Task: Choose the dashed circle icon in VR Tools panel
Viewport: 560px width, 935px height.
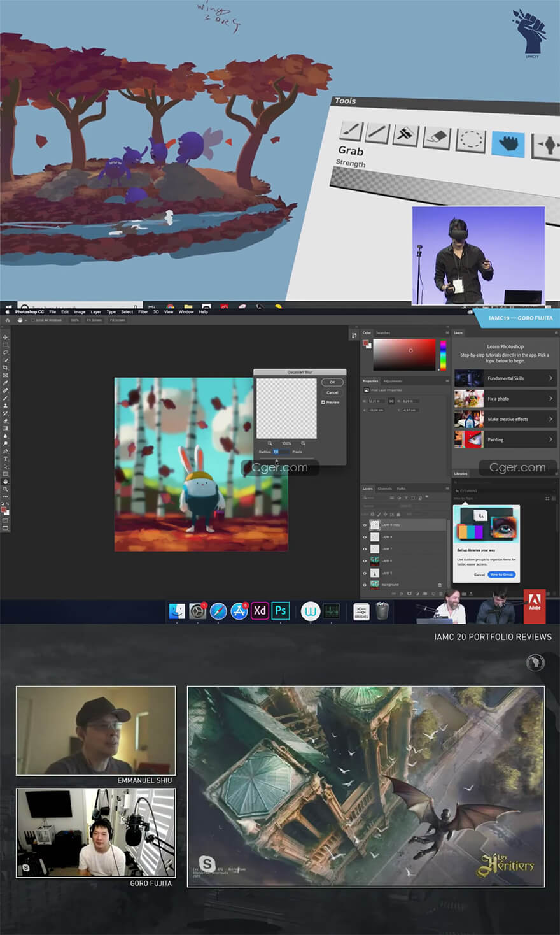Action: [x=471, y=140]
